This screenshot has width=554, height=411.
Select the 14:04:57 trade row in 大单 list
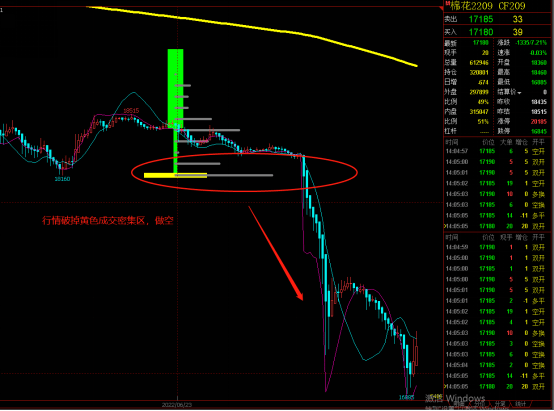point(495,151)
